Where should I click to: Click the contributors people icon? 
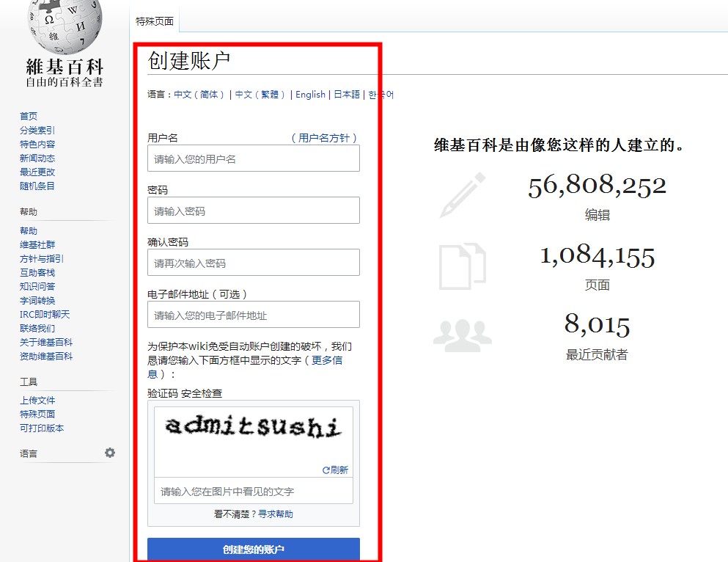tap(463, 335)
